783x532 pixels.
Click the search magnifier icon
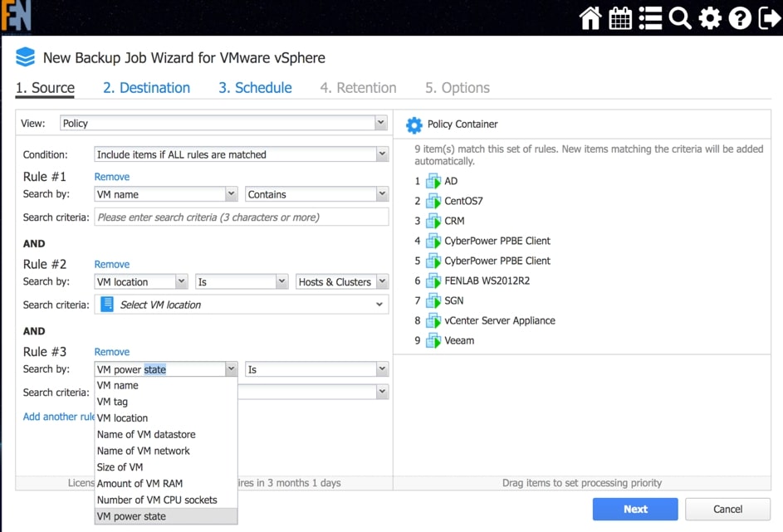[x=680, y=17]
